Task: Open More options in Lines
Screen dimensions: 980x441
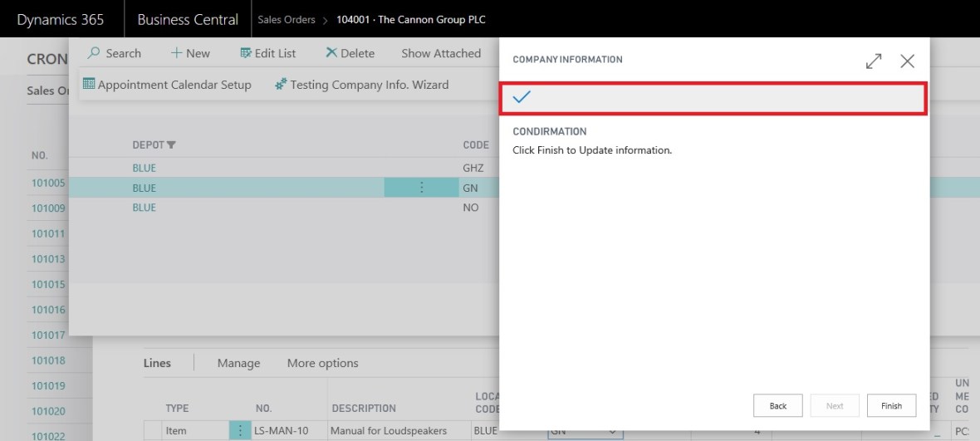Action: [x=322, y=363]
